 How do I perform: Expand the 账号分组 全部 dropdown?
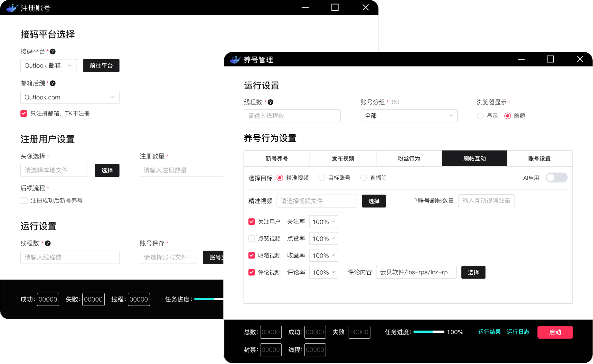(409, 116)
